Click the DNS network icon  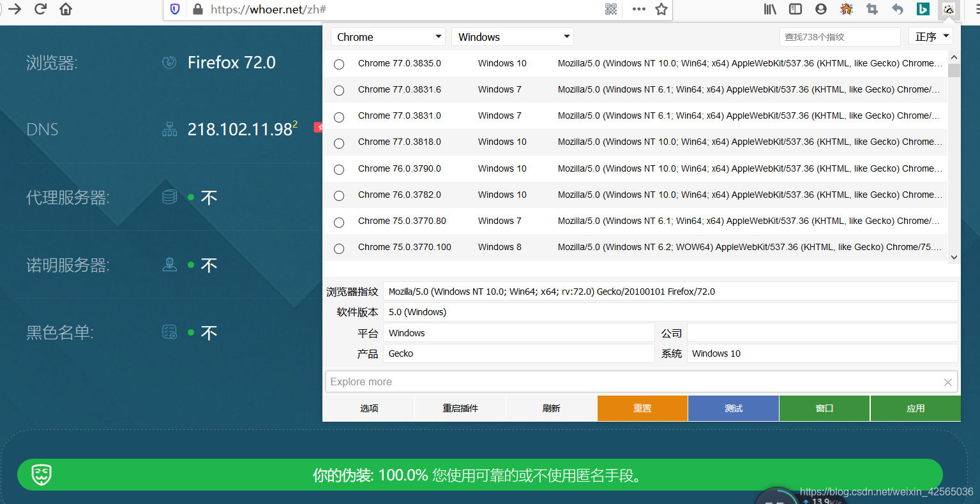[x=170, y=130]
